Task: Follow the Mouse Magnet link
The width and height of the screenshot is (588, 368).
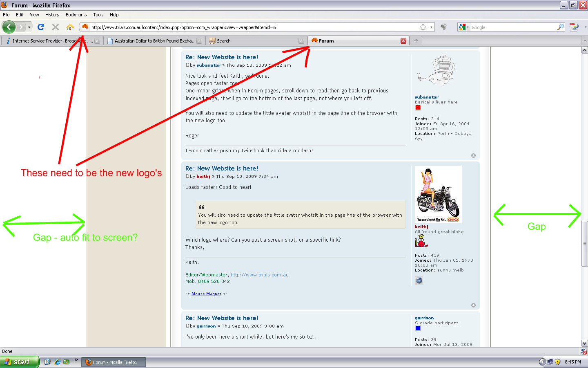Action: [206, 294]
